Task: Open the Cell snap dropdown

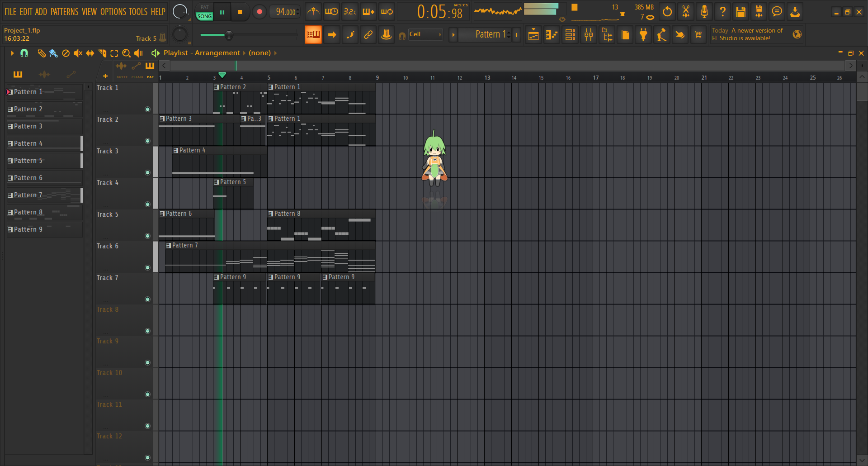Action: tap(425, 34)
